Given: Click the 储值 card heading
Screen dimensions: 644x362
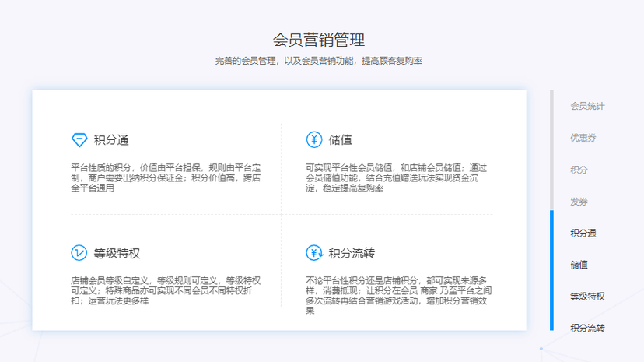Looking at the screenshot, I should point(340,140).
